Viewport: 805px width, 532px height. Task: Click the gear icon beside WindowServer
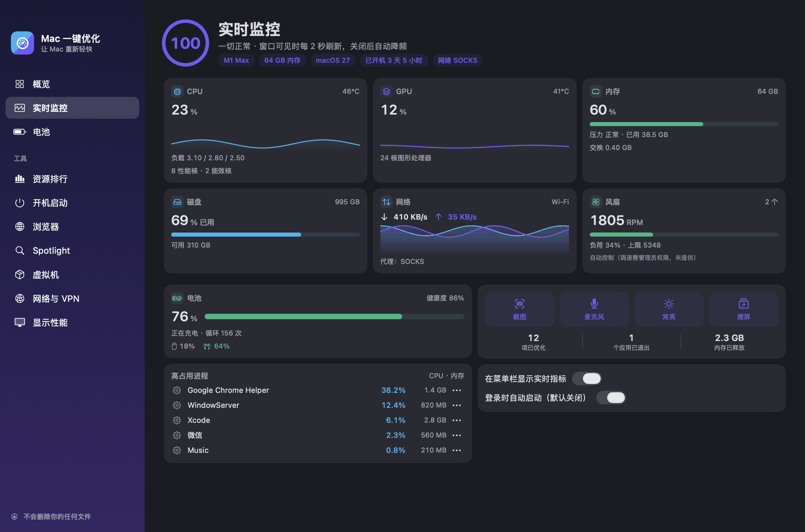coord(177,405)
